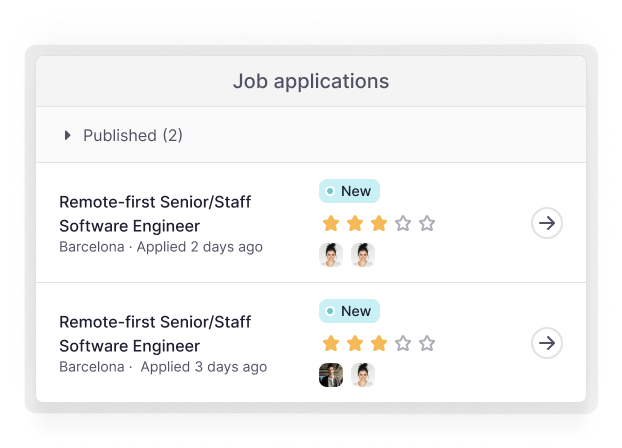Viewport: 622px width, 448px height.
Task: Expand the Published (2) section triangle
Action: click(68, 135)
